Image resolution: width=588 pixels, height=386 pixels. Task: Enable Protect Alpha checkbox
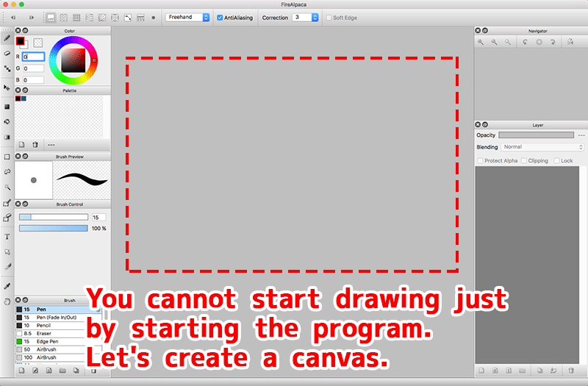pyautogui.click(x=480, y=160)
